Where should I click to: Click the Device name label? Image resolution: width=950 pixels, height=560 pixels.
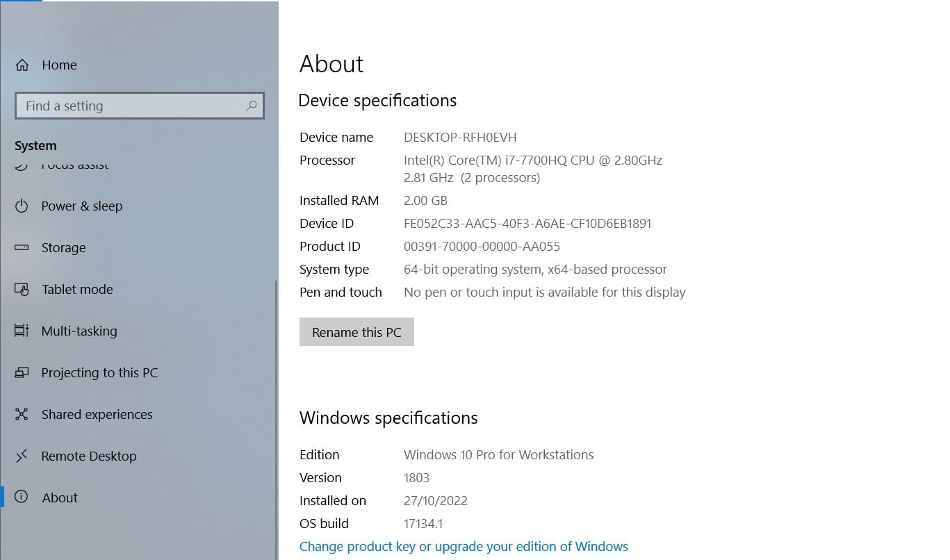(336, 137)
